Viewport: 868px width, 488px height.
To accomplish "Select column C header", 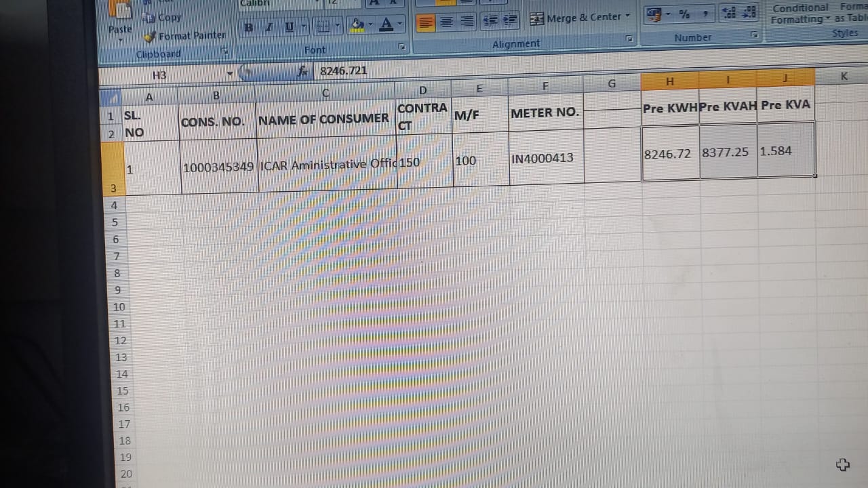I will click(x=325, y=92).
